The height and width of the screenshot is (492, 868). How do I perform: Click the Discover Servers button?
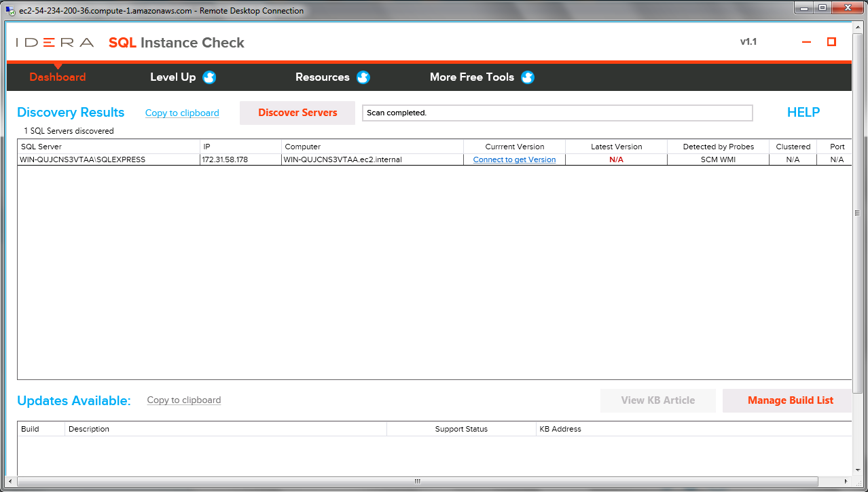pos(297,113)
